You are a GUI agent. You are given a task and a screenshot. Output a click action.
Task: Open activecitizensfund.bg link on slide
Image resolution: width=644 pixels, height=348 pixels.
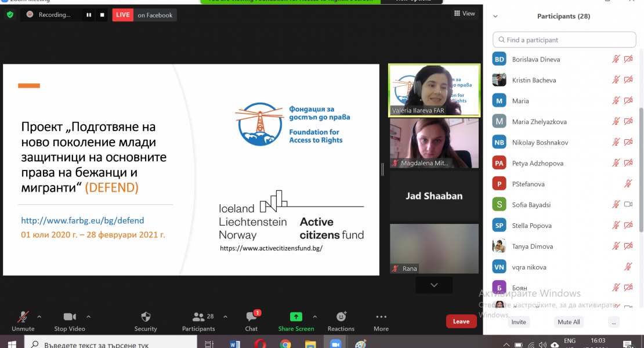point(271,248)
